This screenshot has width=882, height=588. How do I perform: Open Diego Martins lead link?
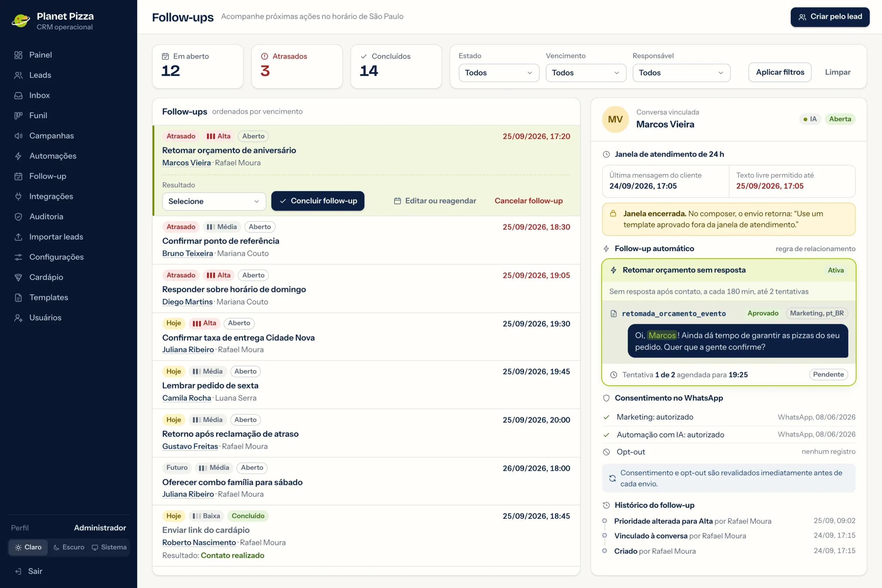click(x=187, y=302)
